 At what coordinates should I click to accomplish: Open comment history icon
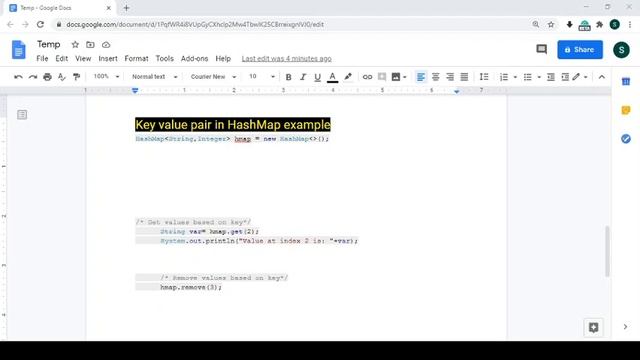541,49
